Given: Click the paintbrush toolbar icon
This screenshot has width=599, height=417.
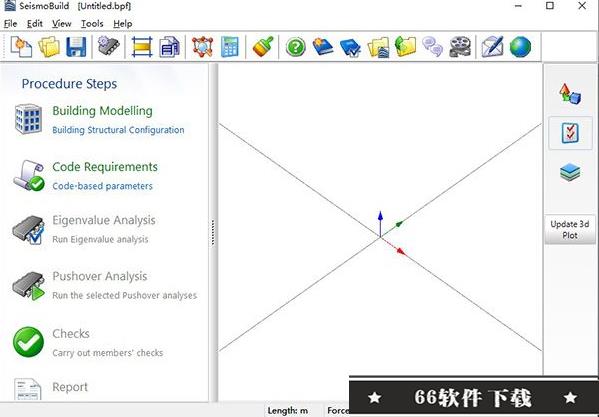Looking at the screenshot, I should tap(263, 47).
